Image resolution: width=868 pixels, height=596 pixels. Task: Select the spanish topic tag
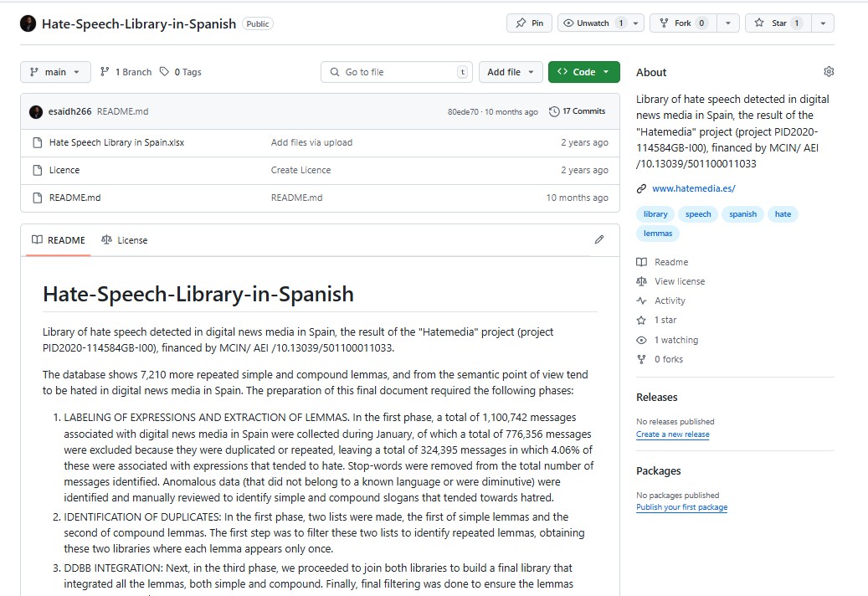pos(743,214)
